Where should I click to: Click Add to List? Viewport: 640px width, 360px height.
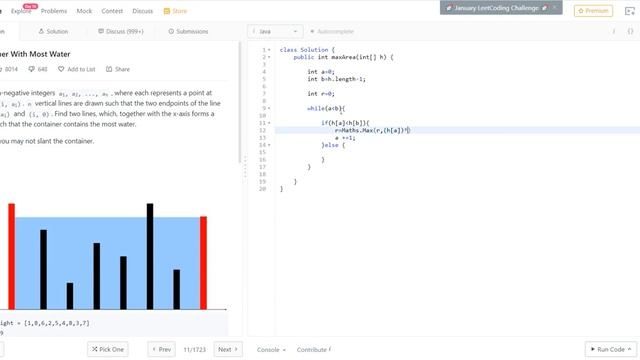(x=77, y=69)
